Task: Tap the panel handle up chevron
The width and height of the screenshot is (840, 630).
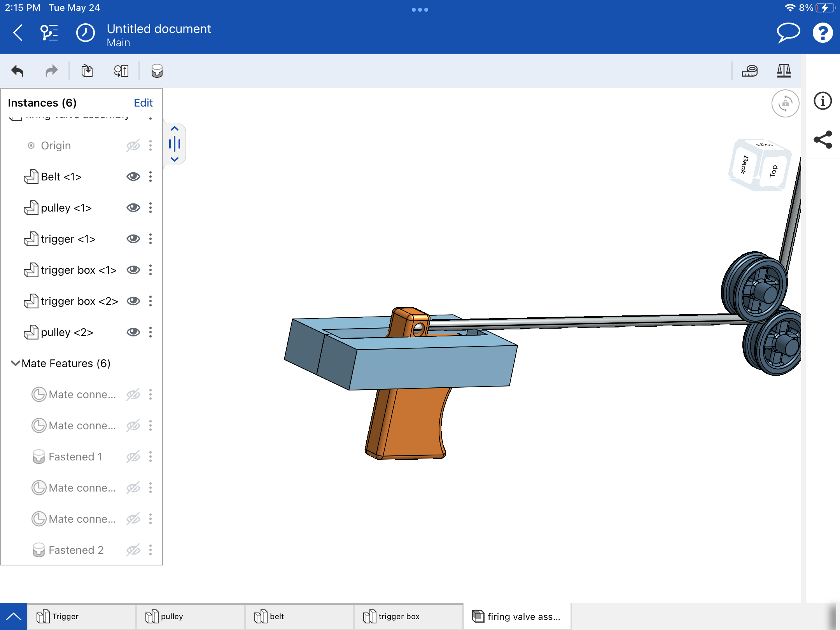Action: click(x=175, y=129)
